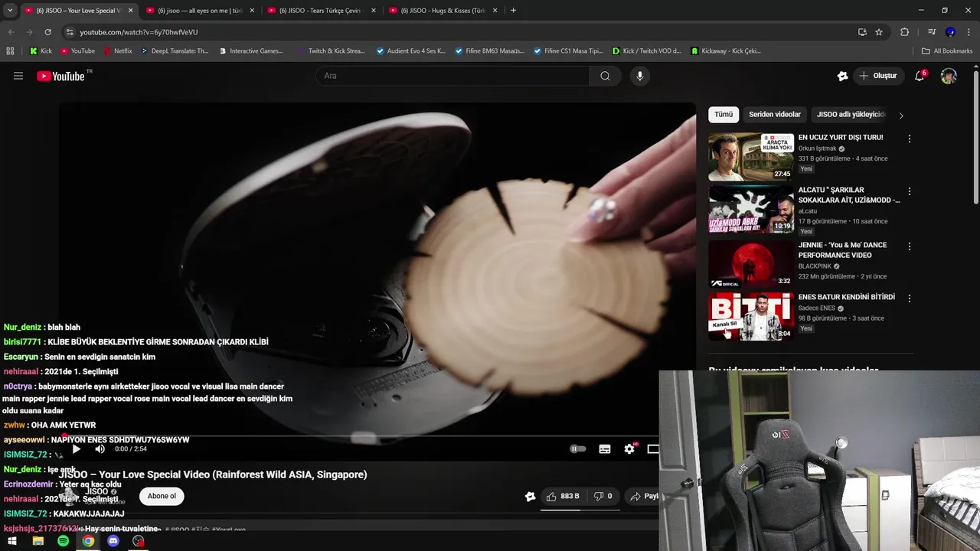Select the Seriden videolar chip
Image resolution: width=980 pixels, height=551 pixels.
coord(775,115)
